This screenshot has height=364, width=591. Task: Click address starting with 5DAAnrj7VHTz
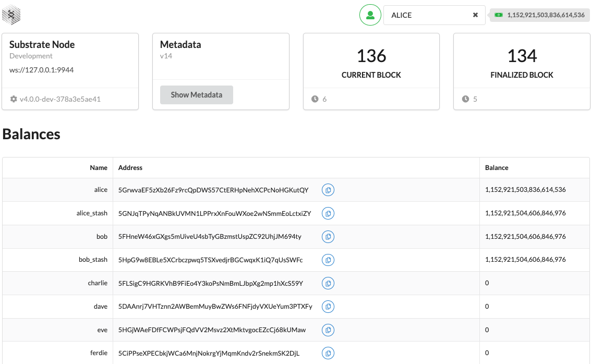(x=215, y=307)
